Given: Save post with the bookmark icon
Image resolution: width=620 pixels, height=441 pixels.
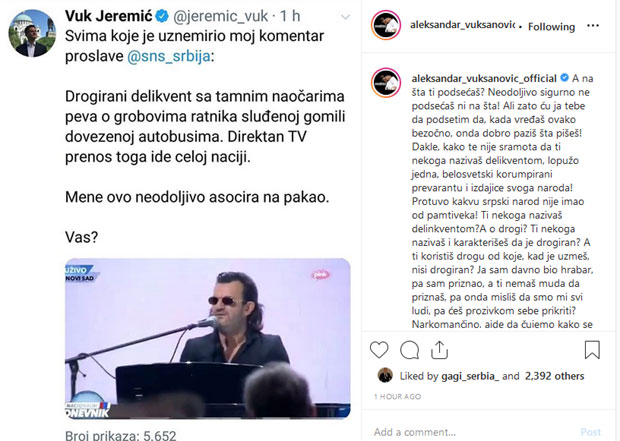Looking at the screenshot, I should [x=592, y=350].
